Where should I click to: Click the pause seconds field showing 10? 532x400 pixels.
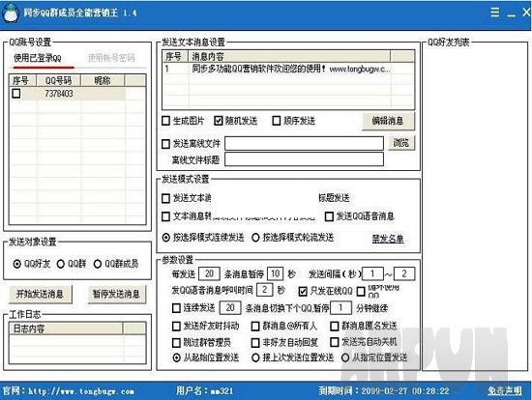click(275, 273)
